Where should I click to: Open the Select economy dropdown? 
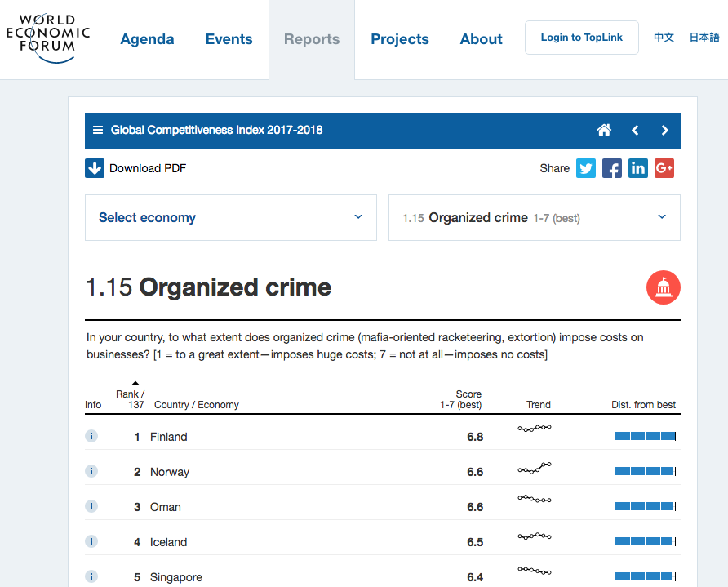pyautogui.click(x=231, y=217)
